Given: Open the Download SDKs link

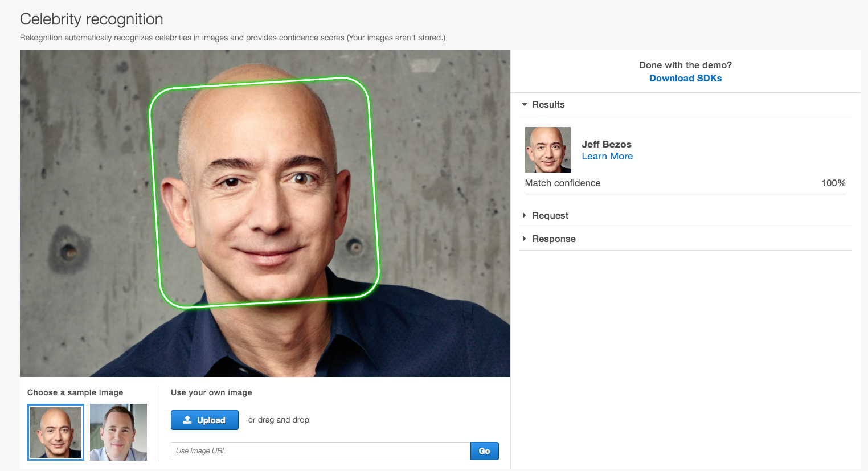Looking at the screenshot, I should pos(685,78).
